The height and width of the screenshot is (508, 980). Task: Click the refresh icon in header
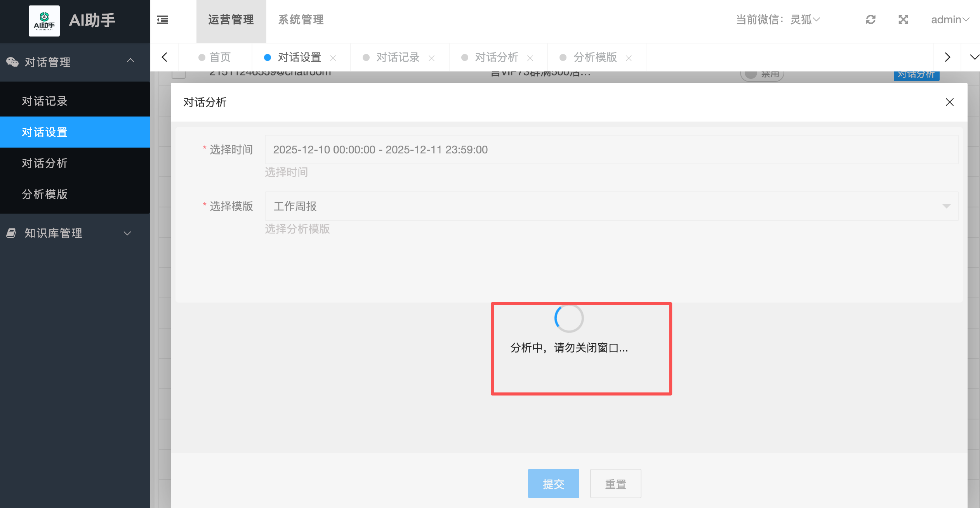click(871, 20)
